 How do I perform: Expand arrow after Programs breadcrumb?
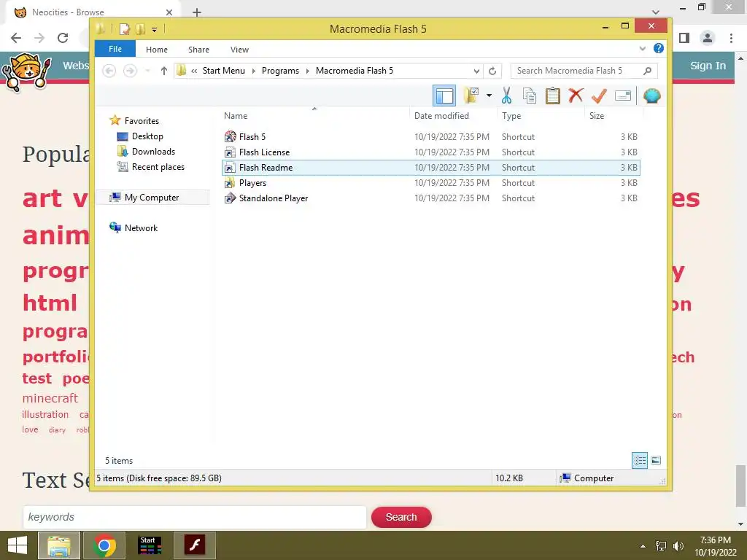308,71
